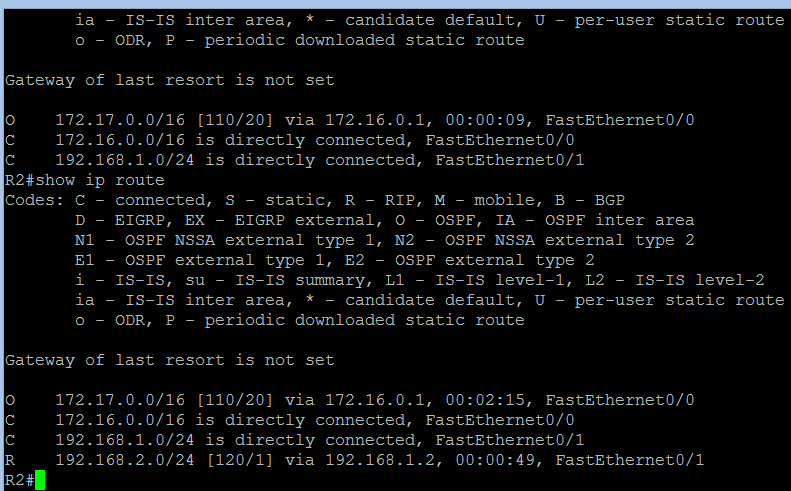The image size is (791, 491).
Task: Click the 'R' route code letter at bottom
Action: pyautogui.click(x=10, y=460)
